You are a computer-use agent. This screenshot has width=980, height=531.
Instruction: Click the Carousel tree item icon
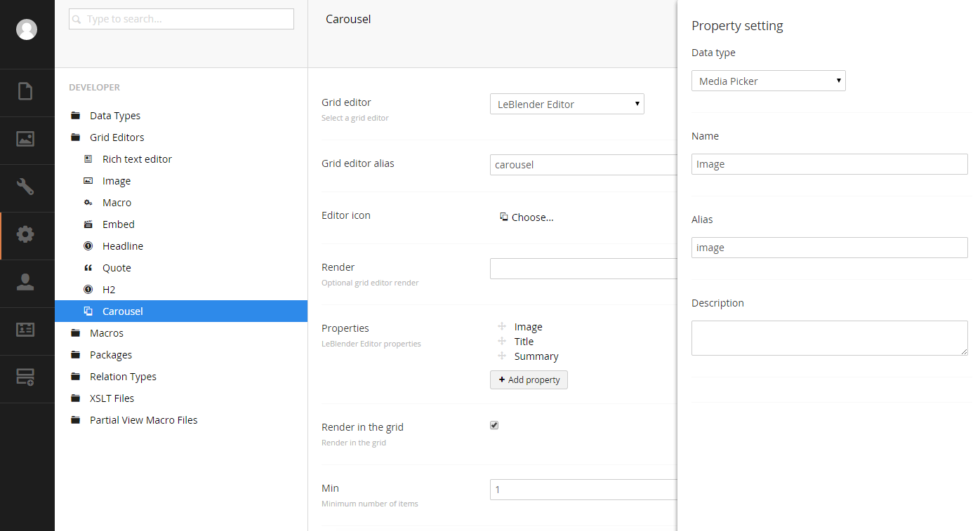point(88,311)
